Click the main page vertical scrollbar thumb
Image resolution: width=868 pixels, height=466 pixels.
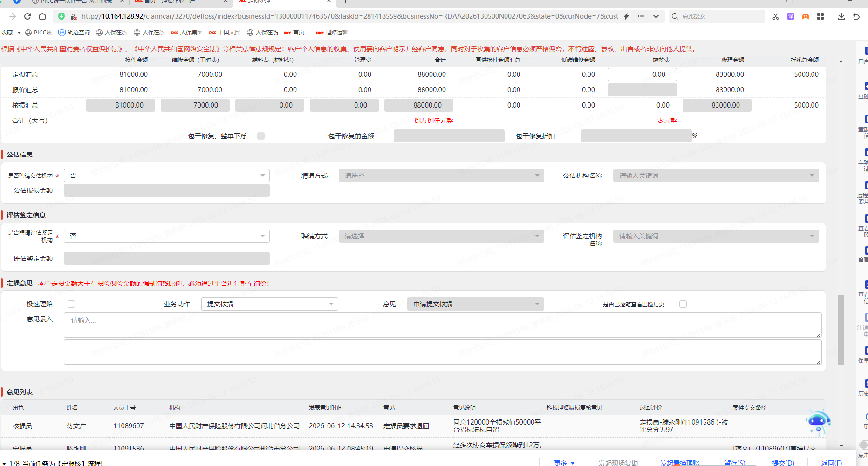pos(841,330)
